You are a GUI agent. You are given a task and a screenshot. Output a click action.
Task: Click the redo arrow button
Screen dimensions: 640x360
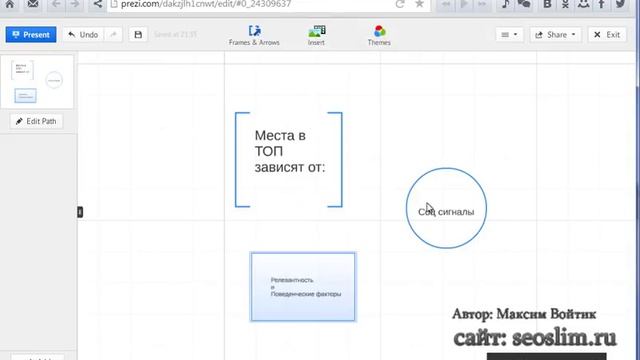click(113, 35)
